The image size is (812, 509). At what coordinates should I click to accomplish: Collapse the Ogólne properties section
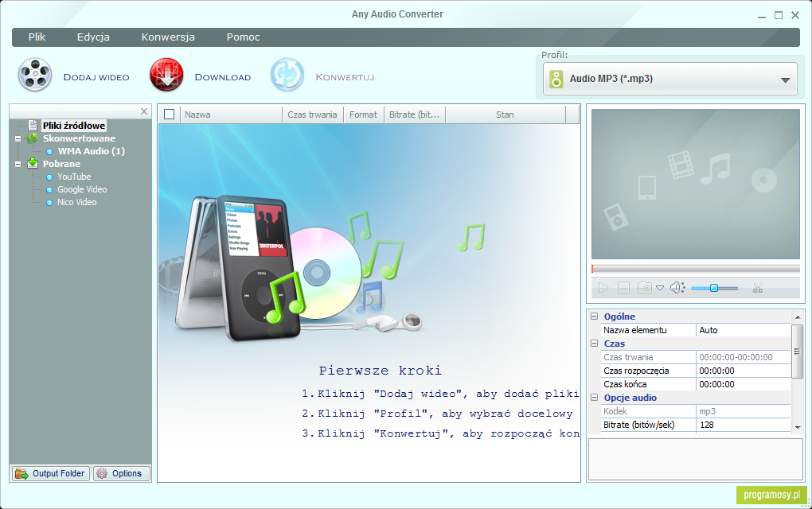pyautogui.click(x=595, y=316)
